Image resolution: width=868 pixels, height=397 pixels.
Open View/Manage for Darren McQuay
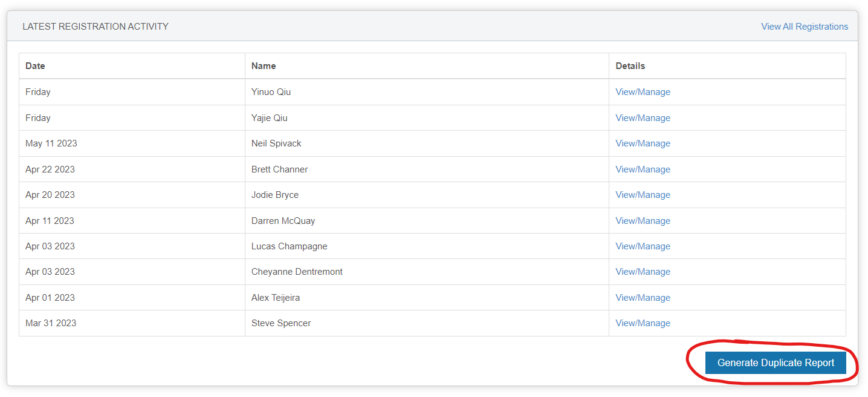pos(643,220)
